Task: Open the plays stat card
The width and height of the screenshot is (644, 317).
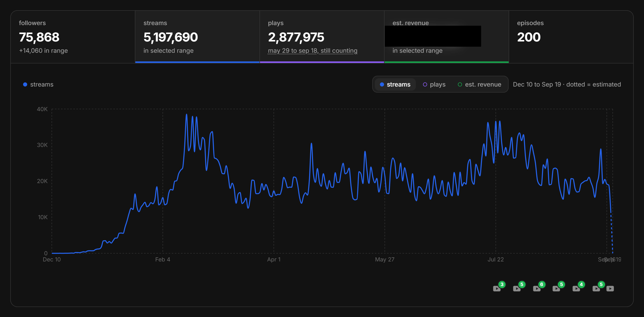Action: (322, 37)
